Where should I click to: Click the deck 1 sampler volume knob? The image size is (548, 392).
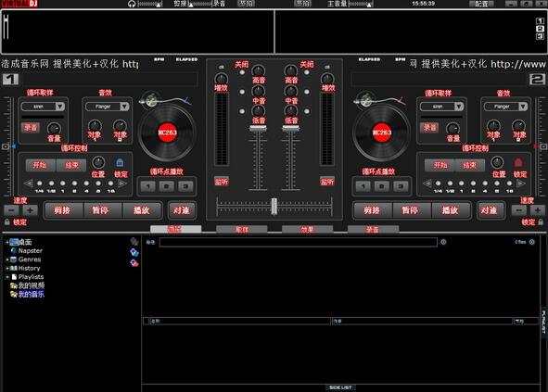tap(54, 129)
